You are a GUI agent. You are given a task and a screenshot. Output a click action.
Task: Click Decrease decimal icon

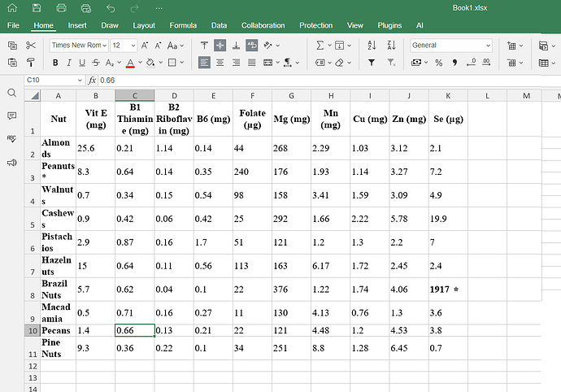(x=472, y=63)
